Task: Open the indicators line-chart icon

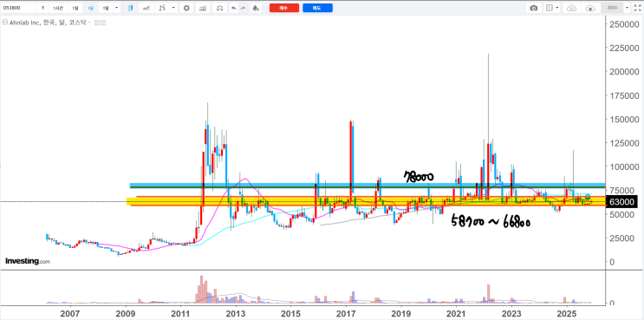Action: 146,8
